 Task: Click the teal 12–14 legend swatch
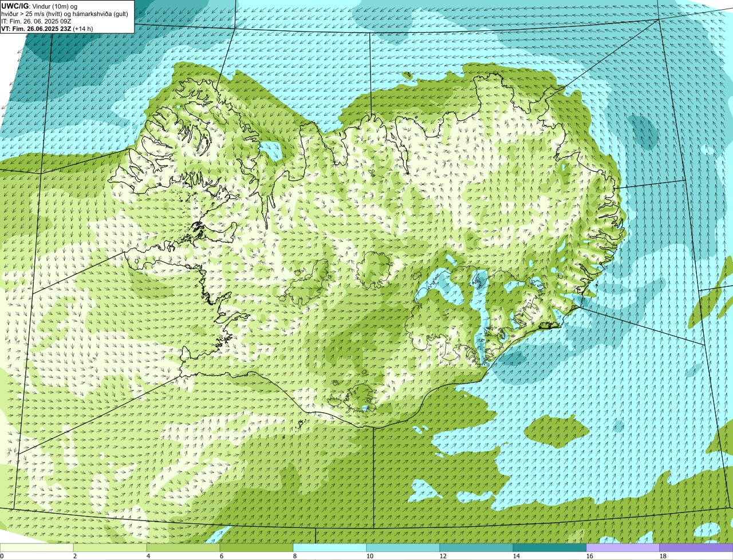(x=476, y=547)
